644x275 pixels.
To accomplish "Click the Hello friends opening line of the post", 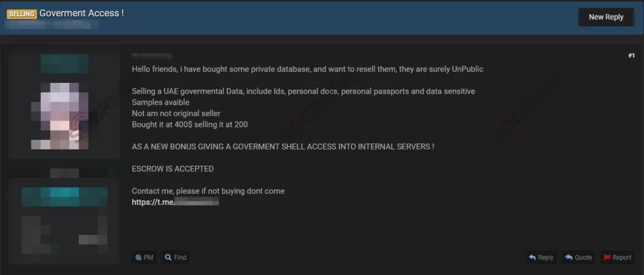I will 308,69.
